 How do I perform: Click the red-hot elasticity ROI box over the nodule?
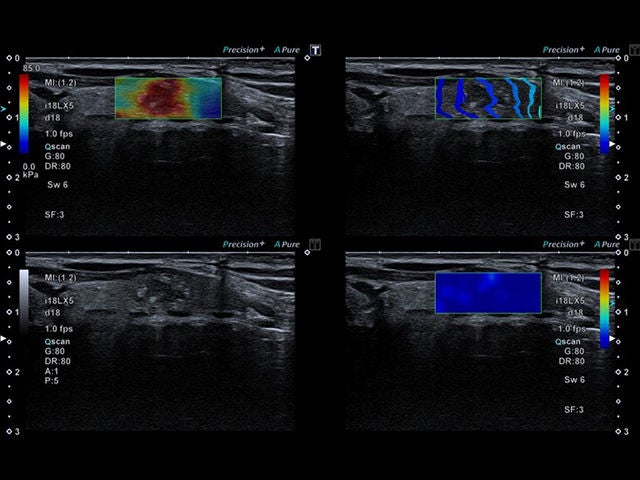[168, 98]
